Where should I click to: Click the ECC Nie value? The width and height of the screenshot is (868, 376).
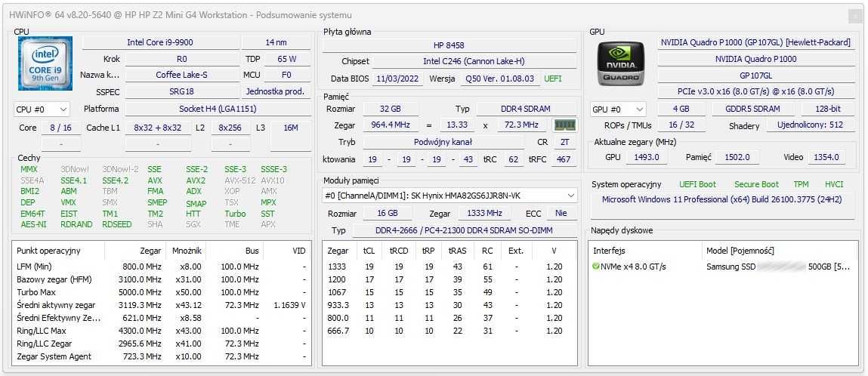click(561, 214)
